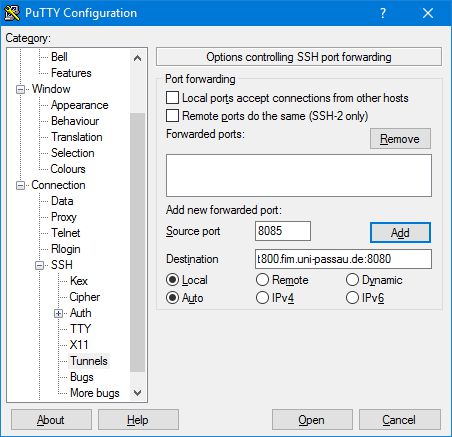Select the X11 category
452x437 pixels.
79,345
